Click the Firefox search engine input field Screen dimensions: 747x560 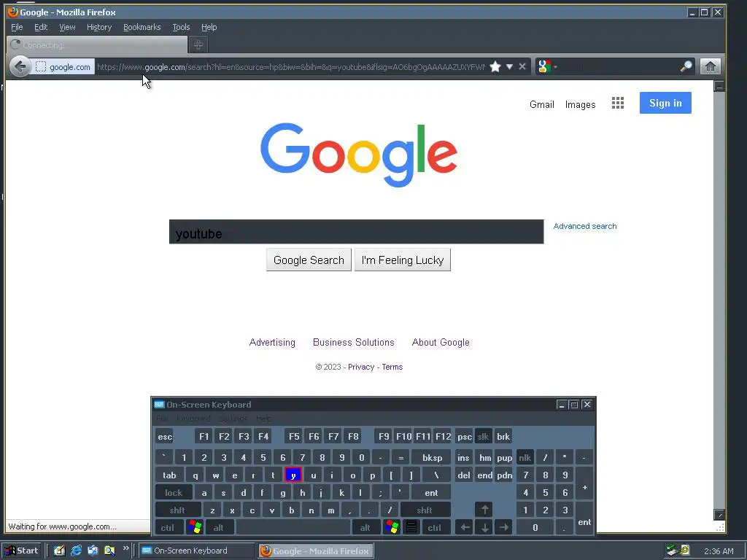(x=619, y=66)
